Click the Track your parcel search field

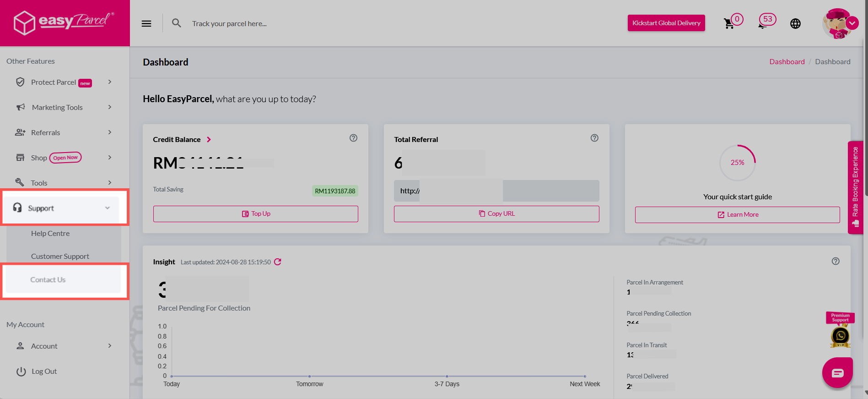[229, 23]
